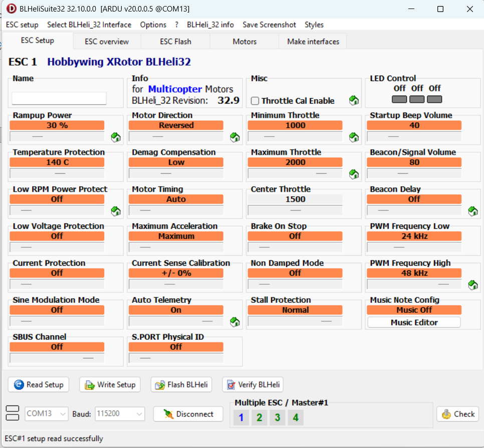This screenshot has height=448, width=484.
Task: Open the ESC setup menu
Action: (22, 25)
